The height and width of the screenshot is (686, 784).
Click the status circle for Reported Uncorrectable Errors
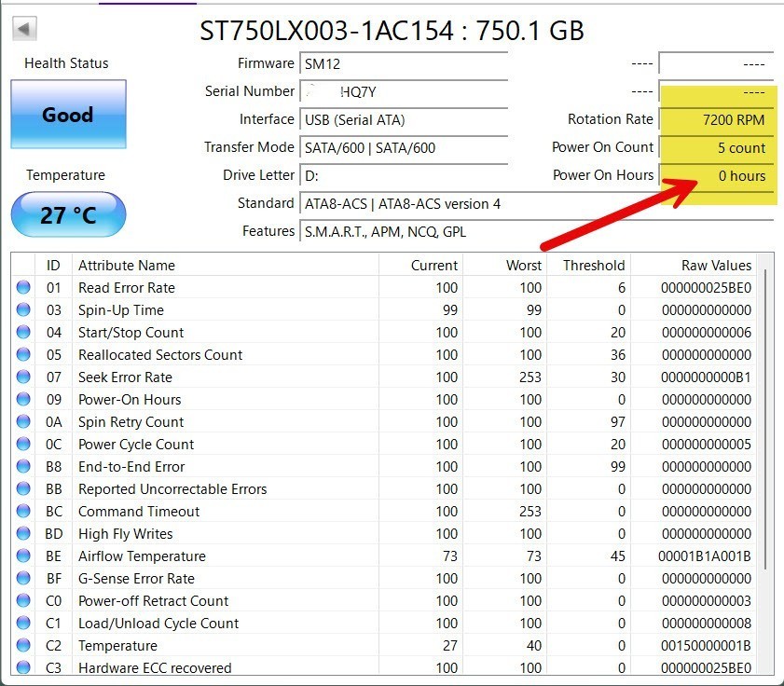coord(23,488)
